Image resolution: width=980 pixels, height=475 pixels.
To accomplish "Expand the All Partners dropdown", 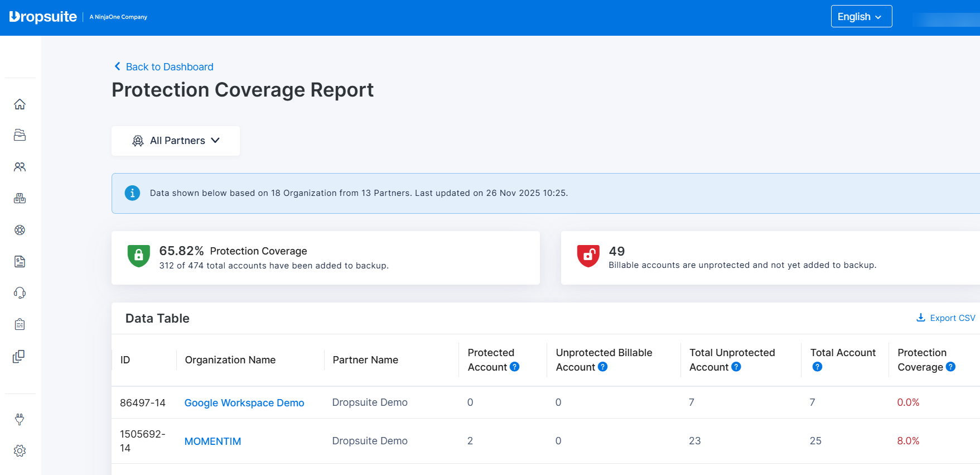I will click(x=176, y=141).
